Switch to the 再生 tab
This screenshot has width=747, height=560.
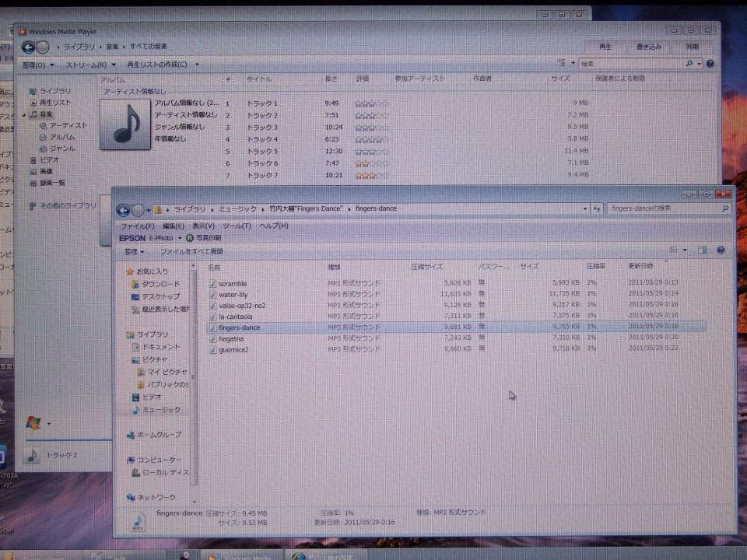pos(605,47)
